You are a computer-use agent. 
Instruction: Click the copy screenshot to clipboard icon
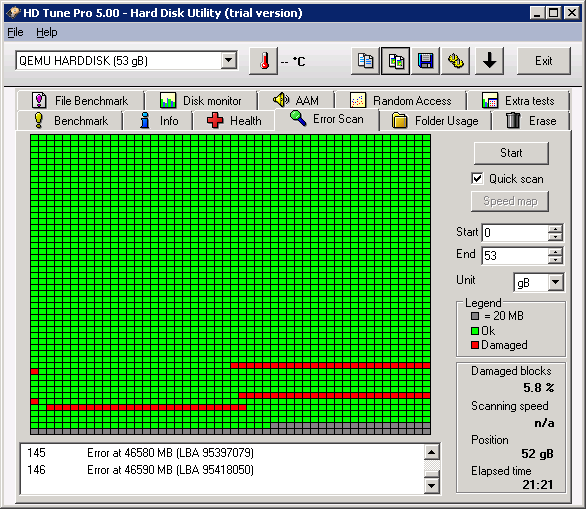click(395, 61)
